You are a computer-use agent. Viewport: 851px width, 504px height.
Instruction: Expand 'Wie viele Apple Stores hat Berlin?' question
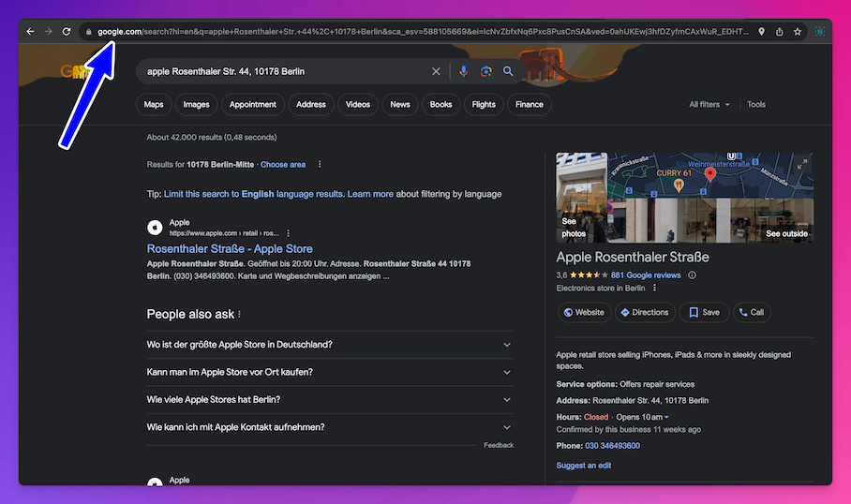click(x=507, y=400)
